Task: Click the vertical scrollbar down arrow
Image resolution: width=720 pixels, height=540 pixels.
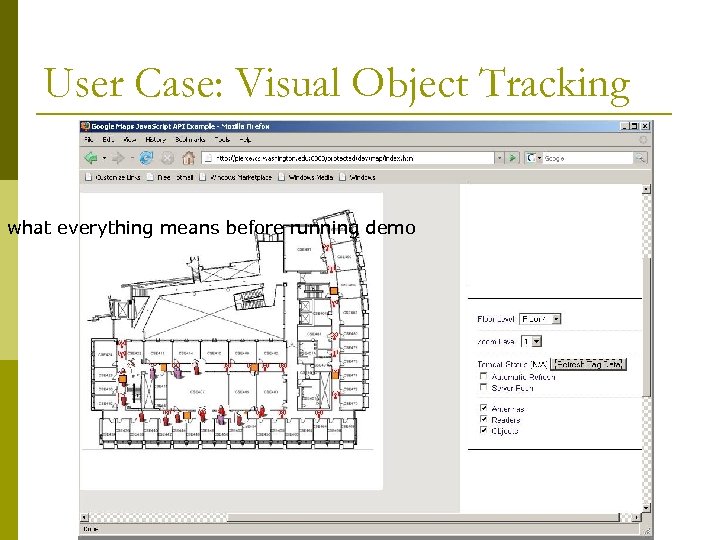Action: (x=646, y=508)
